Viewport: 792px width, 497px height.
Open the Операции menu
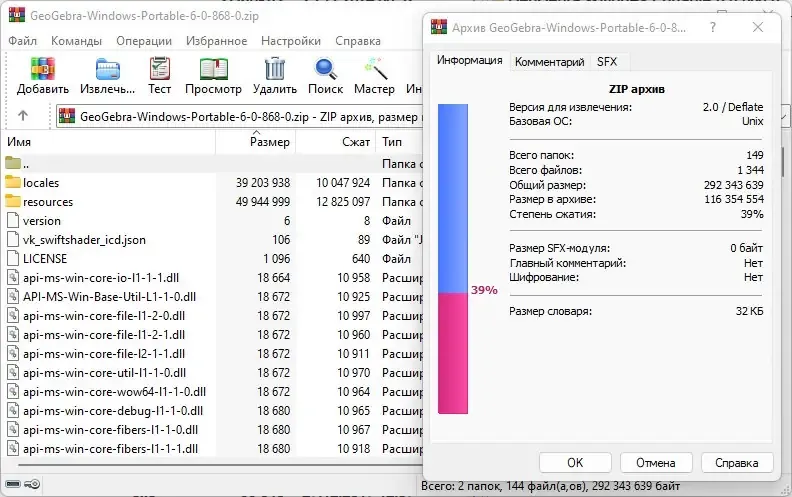144,41
